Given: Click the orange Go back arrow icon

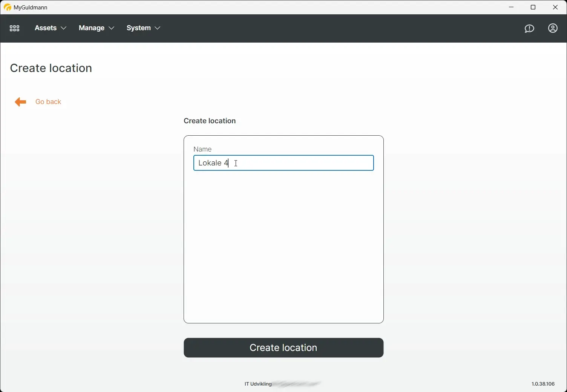Looking at the screenshot, I should [20, 102].
